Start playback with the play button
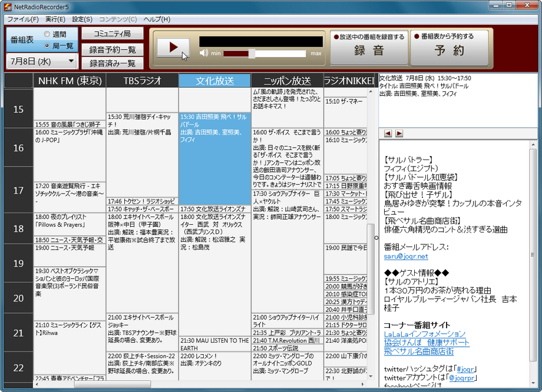 pos(173,48)
